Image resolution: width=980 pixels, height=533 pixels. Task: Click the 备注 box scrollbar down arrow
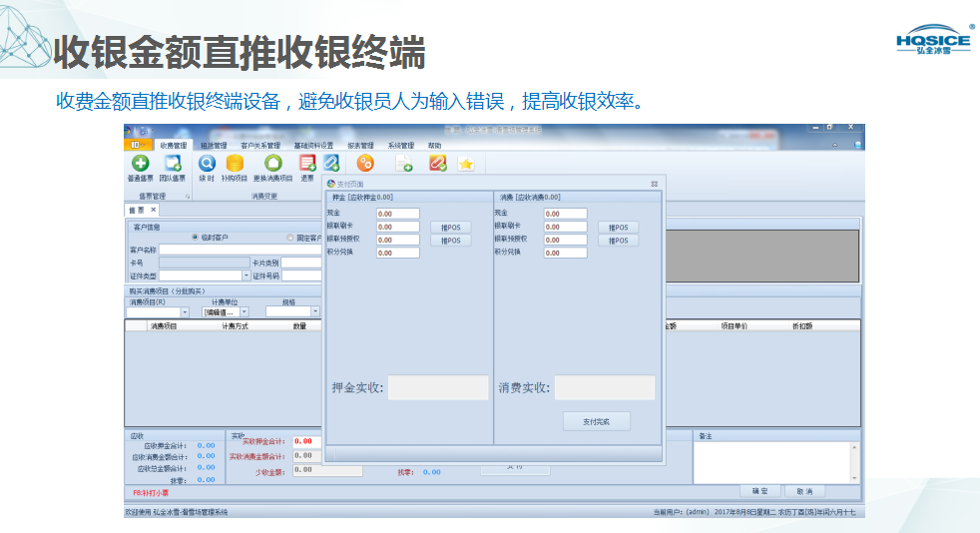(x=853, y=478)
